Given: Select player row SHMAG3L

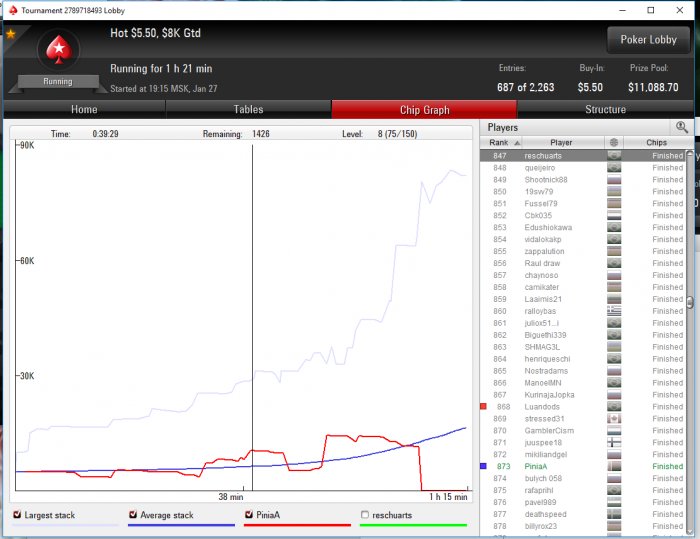Looking at the screenshot, I should click(582, 347).
